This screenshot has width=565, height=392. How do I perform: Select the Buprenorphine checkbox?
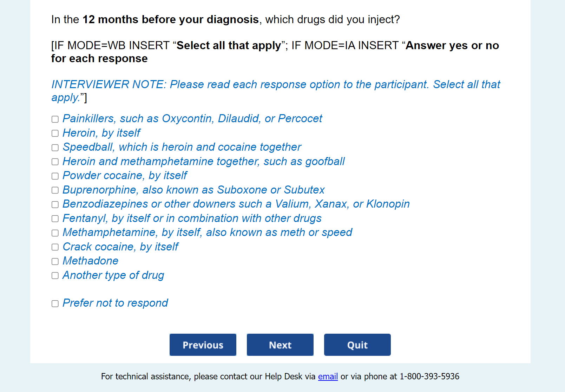coord(55,190)
